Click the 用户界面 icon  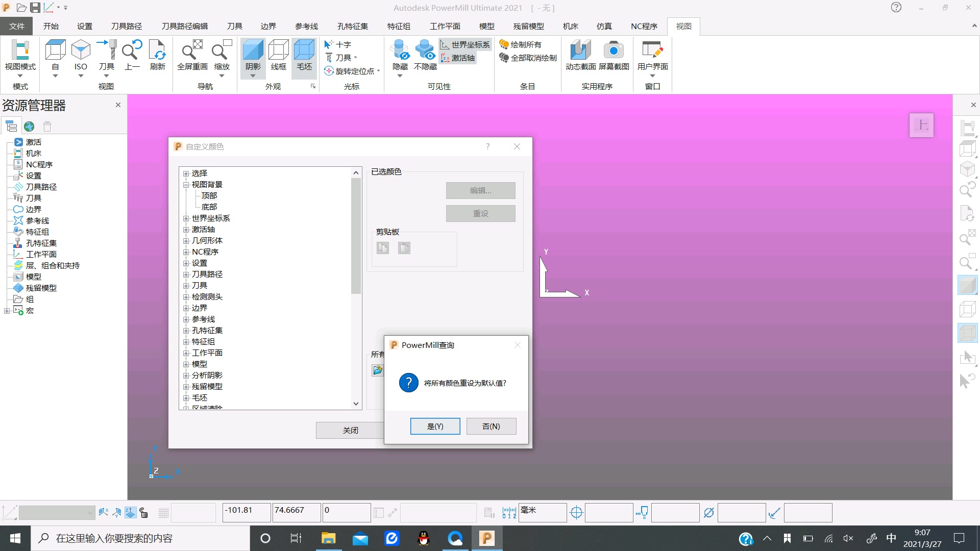coord(652,50)
